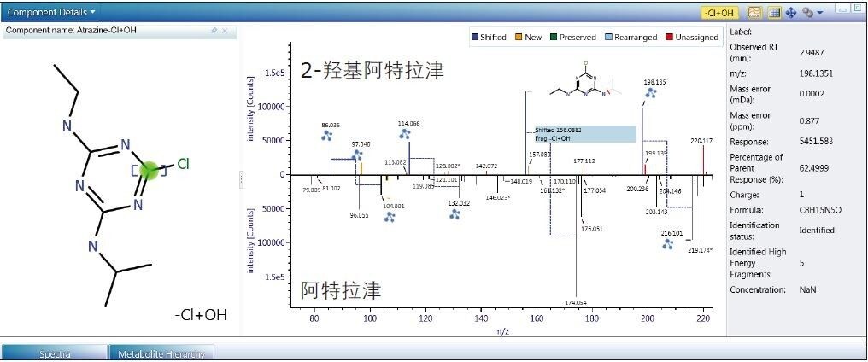
Task: Open the gears settings icon
Action: [x=808, y=12]
